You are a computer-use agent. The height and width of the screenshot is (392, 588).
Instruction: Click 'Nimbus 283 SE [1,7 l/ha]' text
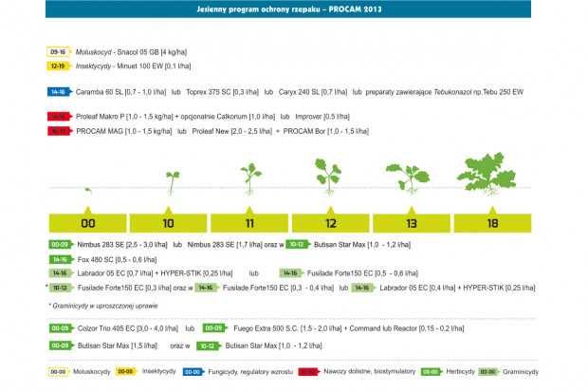pyautogui.click(x=225, y=245)
